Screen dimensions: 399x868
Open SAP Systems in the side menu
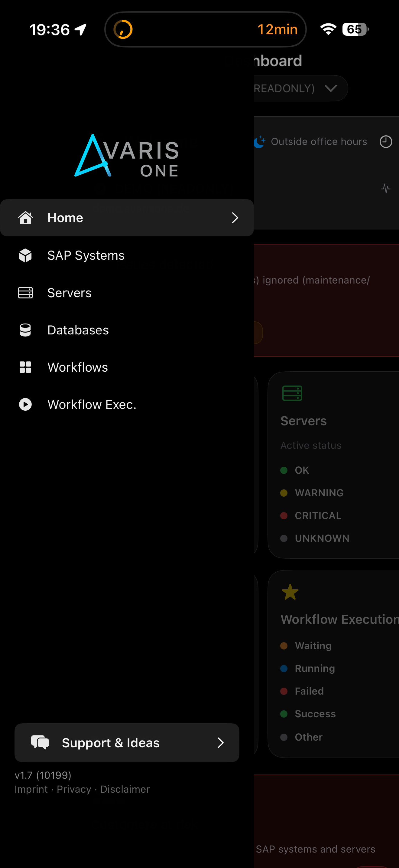127,255
